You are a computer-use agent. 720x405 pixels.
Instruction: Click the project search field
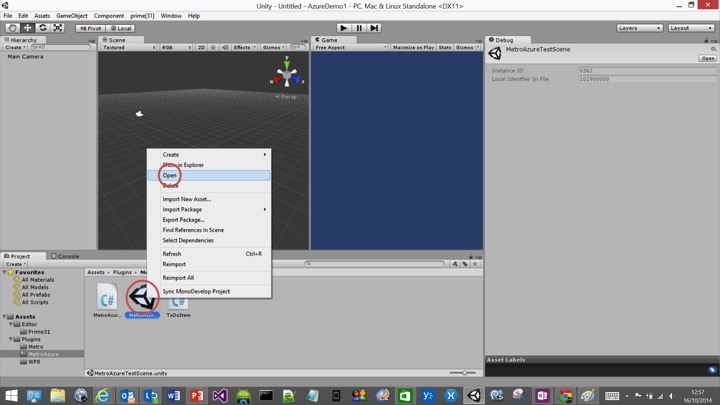coord(375,264)
